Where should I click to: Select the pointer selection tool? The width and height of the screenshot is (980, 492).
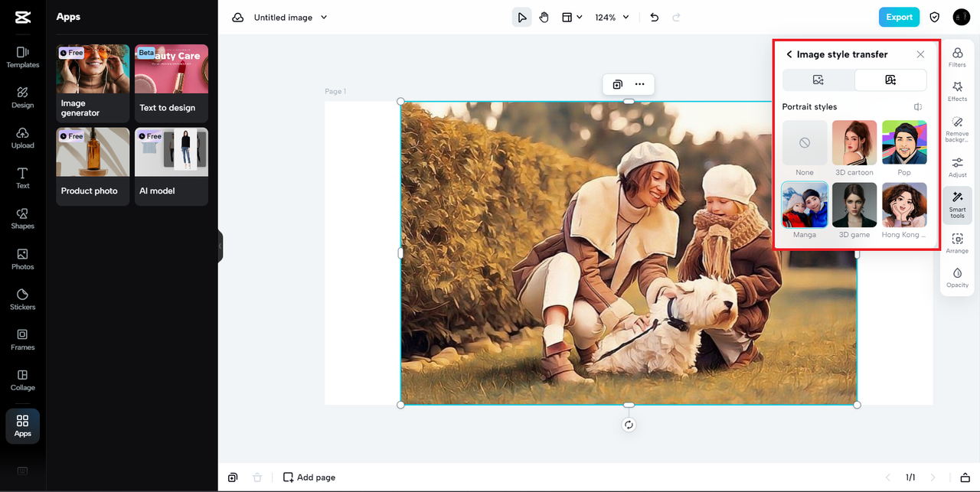(x=522, y=18)
